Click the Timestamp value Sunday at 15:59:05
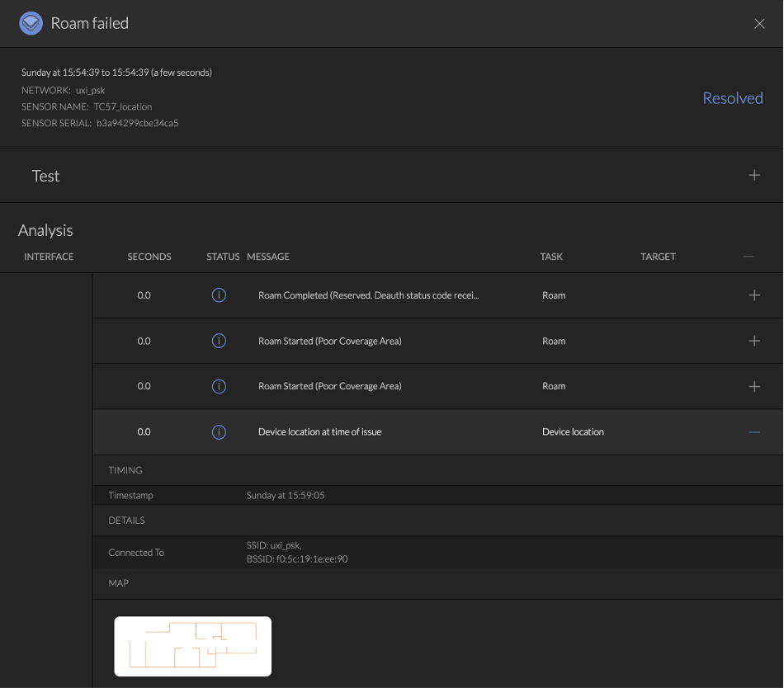The image size is (784, 688). click(x=286, y=495)
